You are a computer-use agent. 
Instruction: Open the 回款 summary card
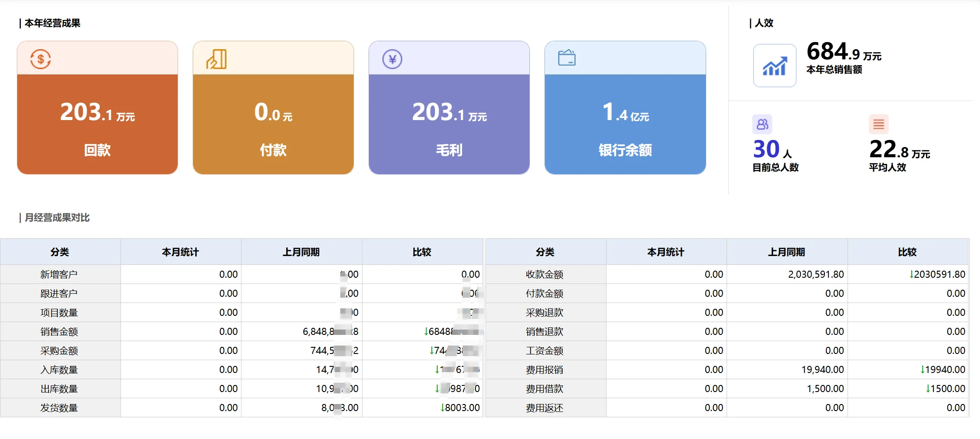tap(97, 108)
